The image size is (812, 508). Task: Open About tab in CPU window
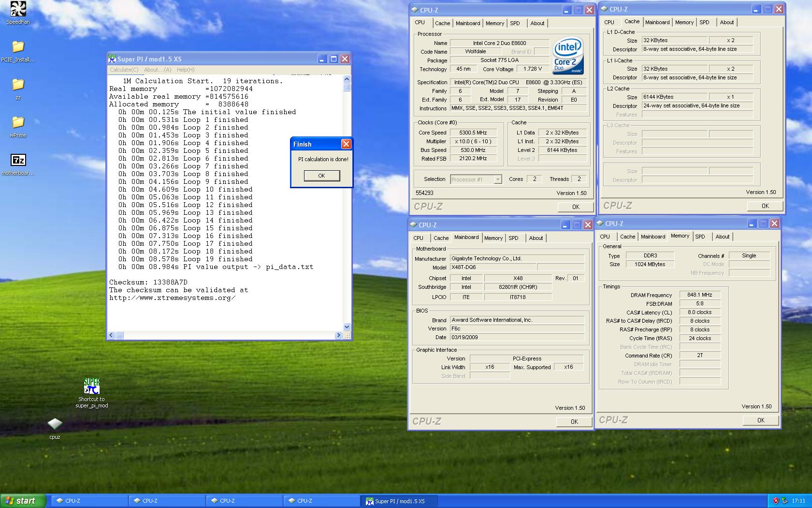(537, 23)
